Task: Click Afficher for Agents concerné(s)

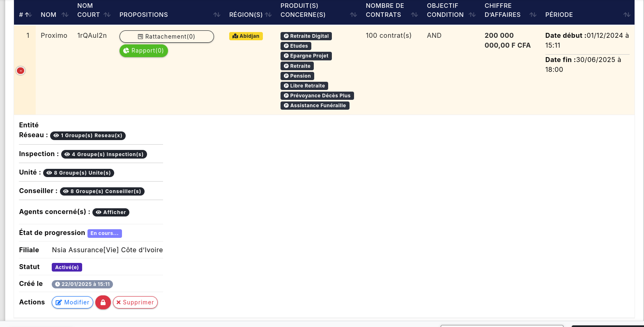Action: pyautogui.click(x=111, y=212)
